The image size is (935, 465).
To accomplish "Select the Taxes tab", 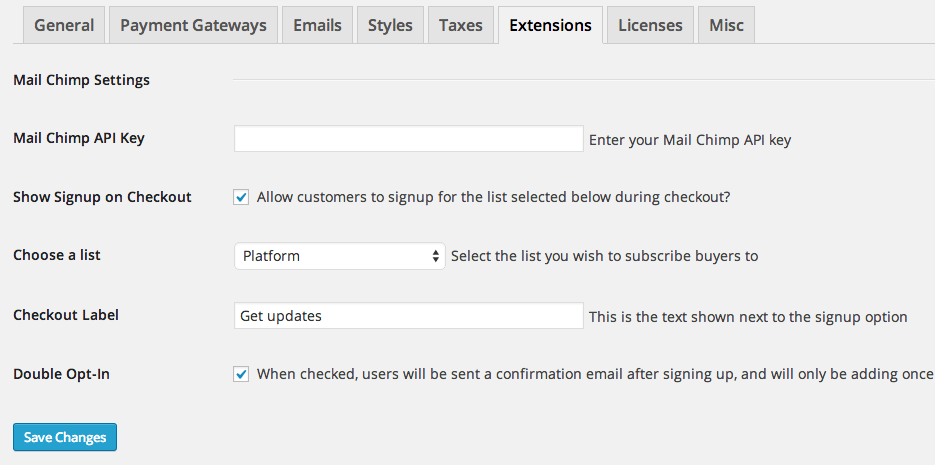I will click(x=460, y=25).
